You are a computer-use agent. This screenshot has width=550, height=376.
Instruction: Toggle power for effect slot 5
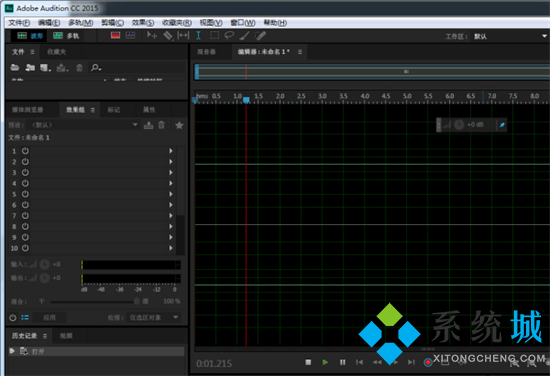tap(25, 194)
